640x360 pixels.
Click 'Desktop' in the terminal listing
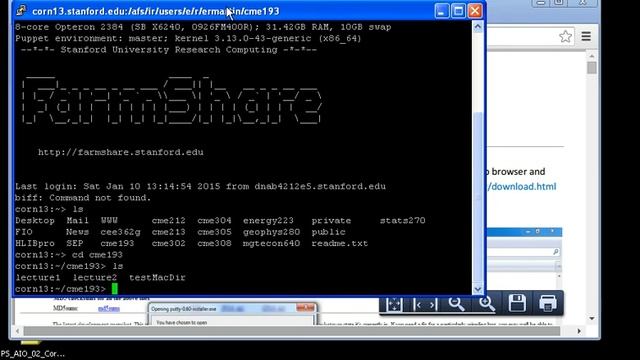tap(35, 220)
